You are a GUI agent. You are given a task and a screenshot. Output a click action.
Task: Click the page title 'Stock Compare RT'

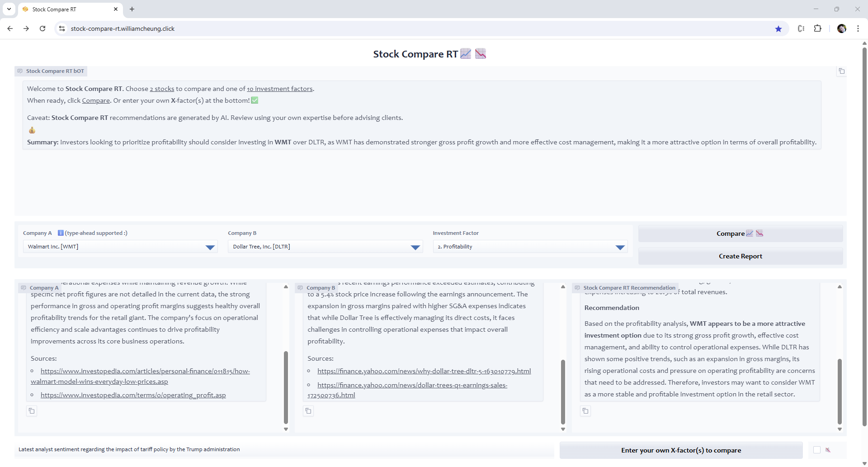(x=415, y=54)
